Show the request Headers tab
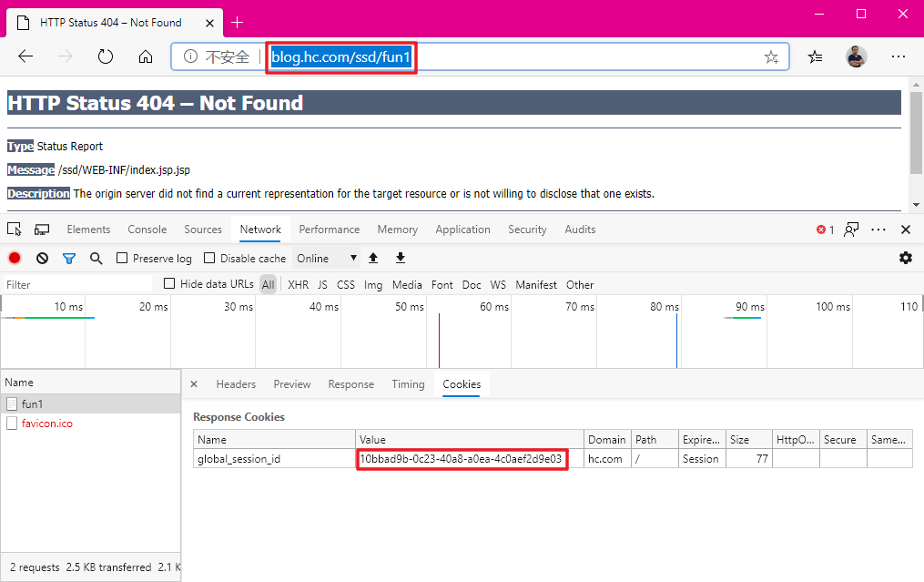 pyautogui.click(x=236, y=383)
